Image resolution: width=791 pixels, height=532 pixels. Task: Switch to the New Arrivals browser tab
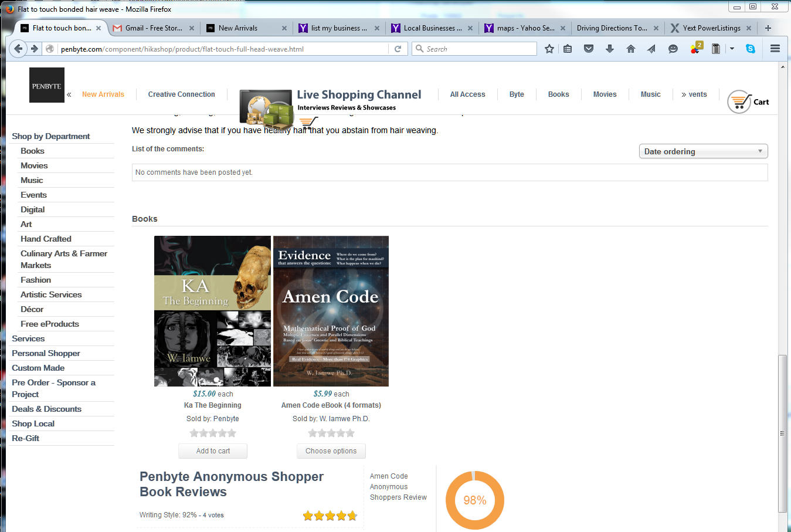pyautogui.click(x=245, y=28)
